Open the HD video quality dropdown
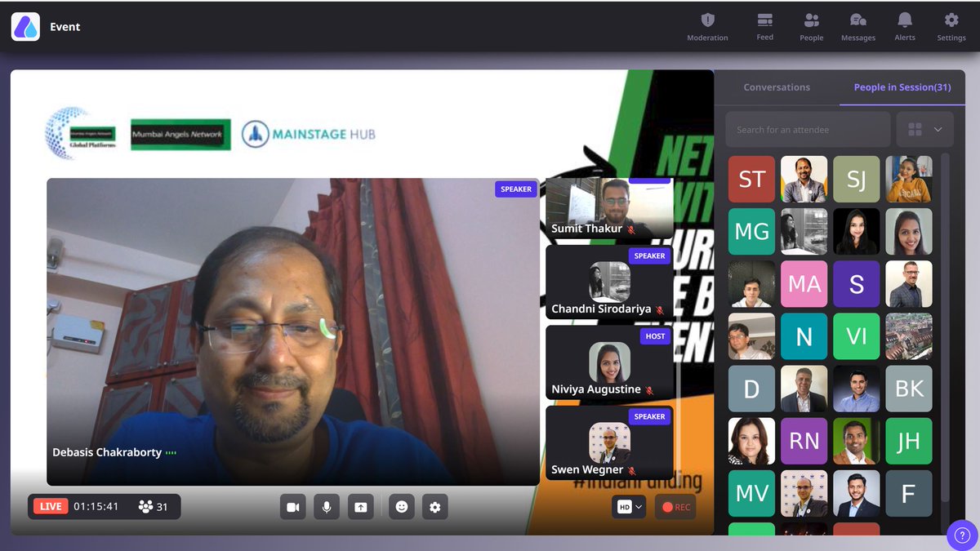The image size is (980, 551). pyautogui.click(x=629, y=507)
